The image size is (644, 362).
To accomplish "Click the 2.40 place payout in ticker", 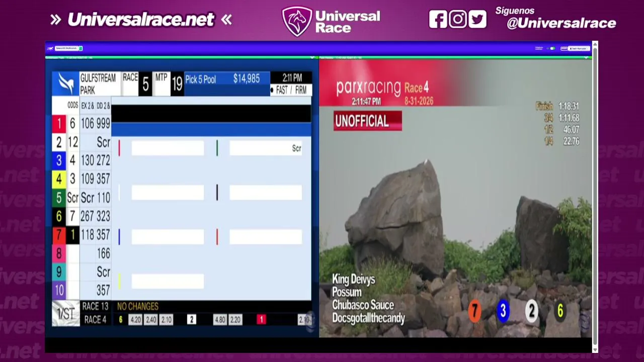I will point(151,320).
